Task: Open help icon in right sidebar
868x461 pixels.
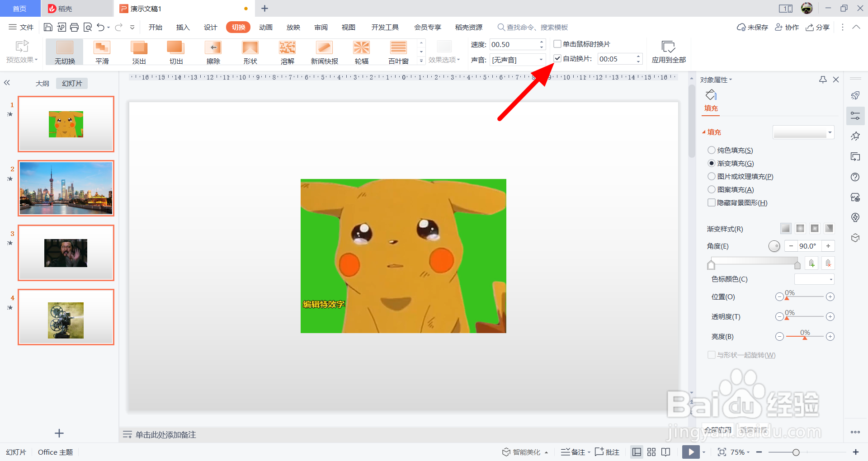Action: [x=855, y=177]
